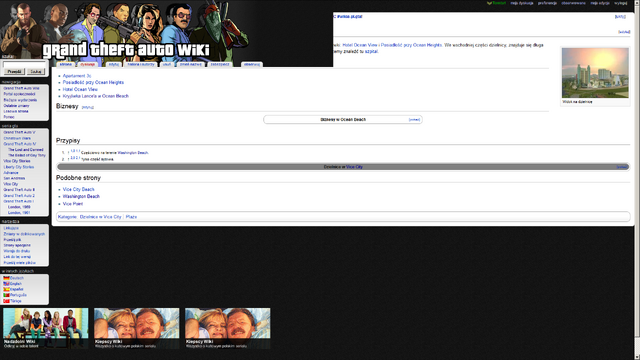Click the green user icon beside username
The height and width of the screenshot is (360, 640).
click(x=489, y=3)
